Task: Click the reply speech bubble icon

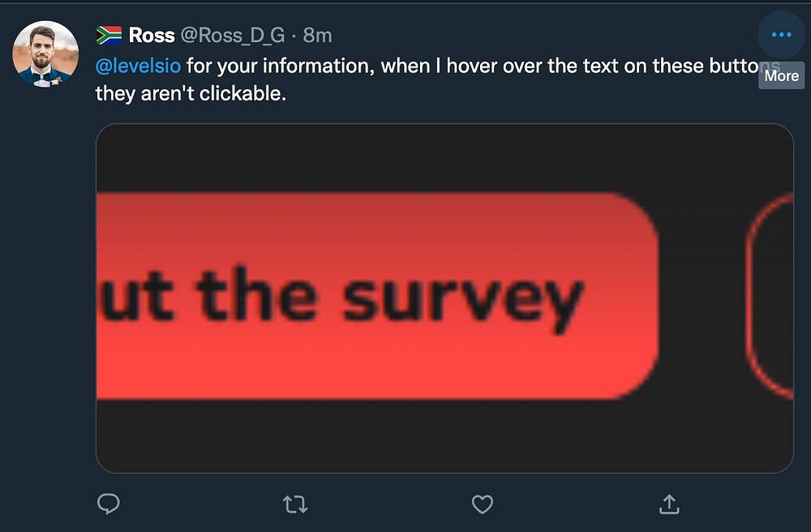Action: pos(108,504)
